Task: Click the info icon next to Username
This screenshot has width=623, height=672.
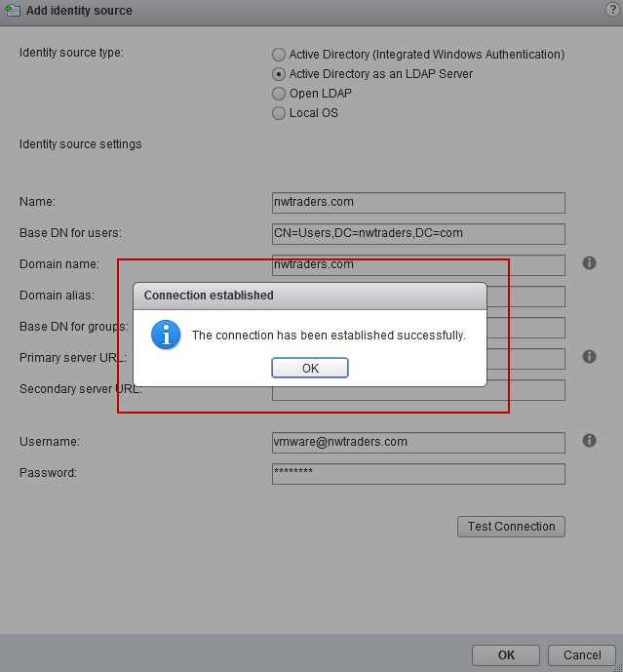Action: tap(589, 441)
